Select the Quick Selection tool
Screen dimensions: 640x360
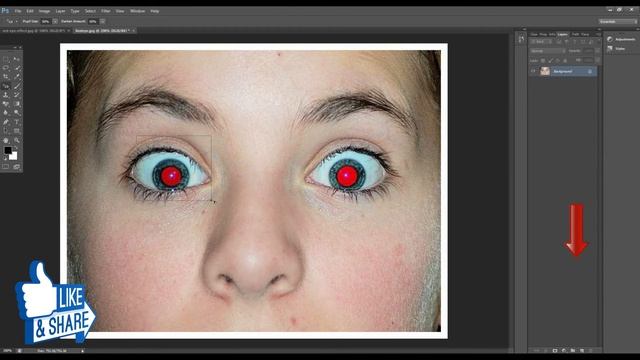17,68
